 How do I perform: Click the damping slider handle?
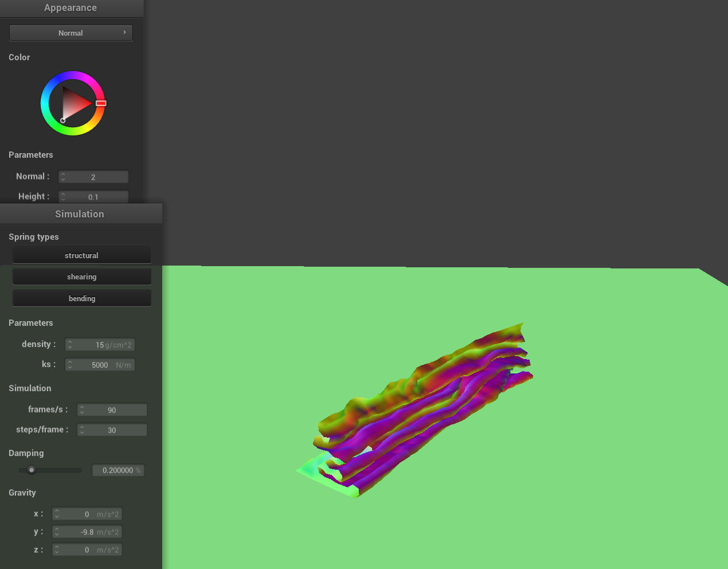[32, 470]
